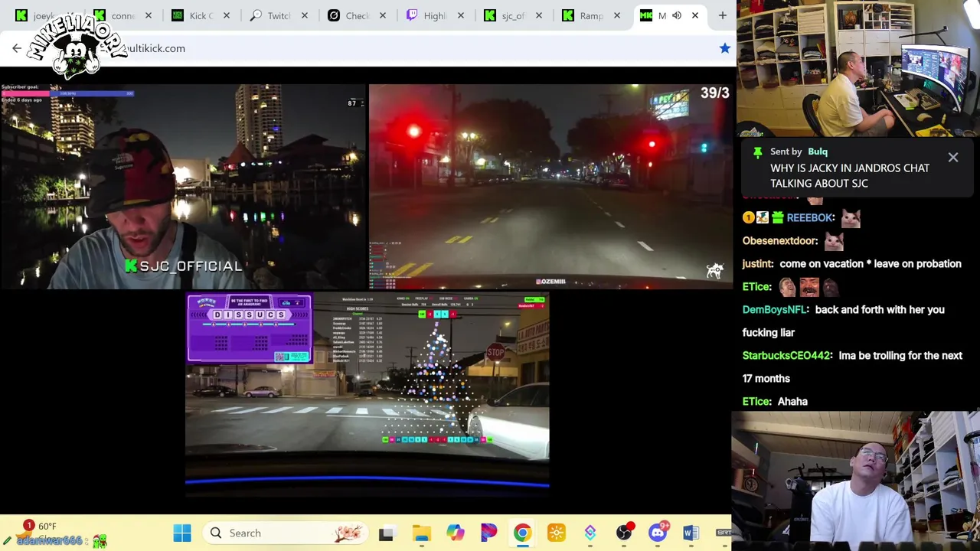Open Microsoft Word from the taskbar
The width and height of the screenshot is (980, 551).
point(691,533)
